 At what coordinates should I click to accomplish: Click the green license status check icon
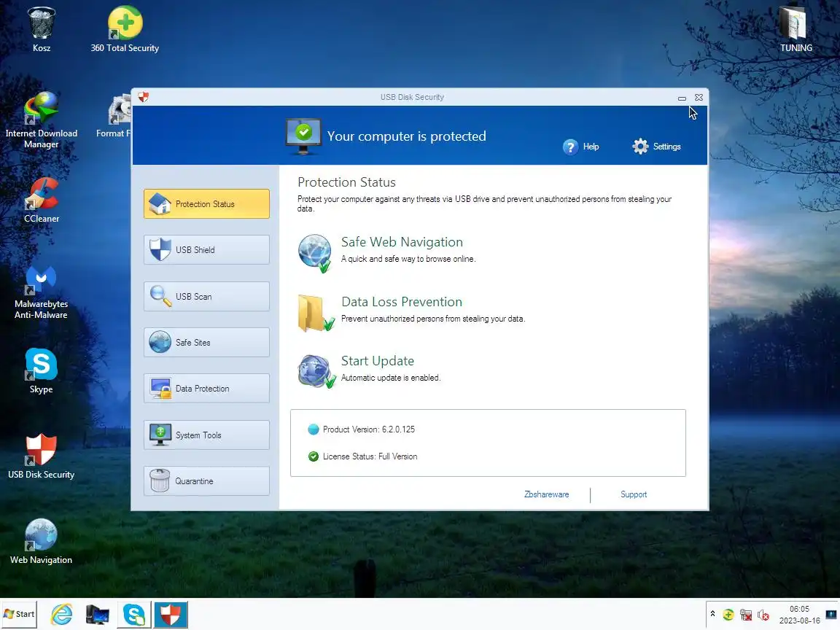click(x=314, y=456)
